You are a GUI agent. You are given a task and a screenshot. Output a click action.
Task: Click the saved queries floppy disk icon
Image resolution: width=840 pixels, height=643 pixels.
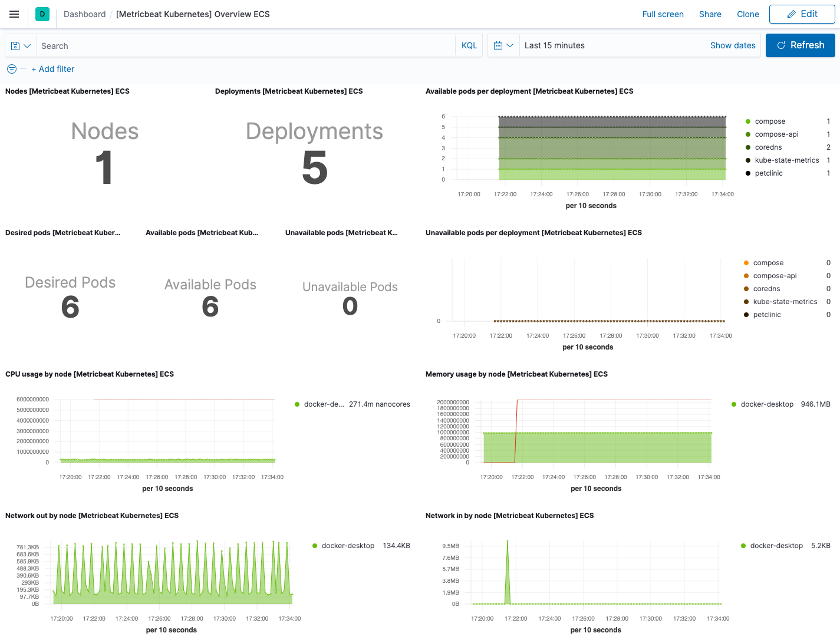coord(17,45)
